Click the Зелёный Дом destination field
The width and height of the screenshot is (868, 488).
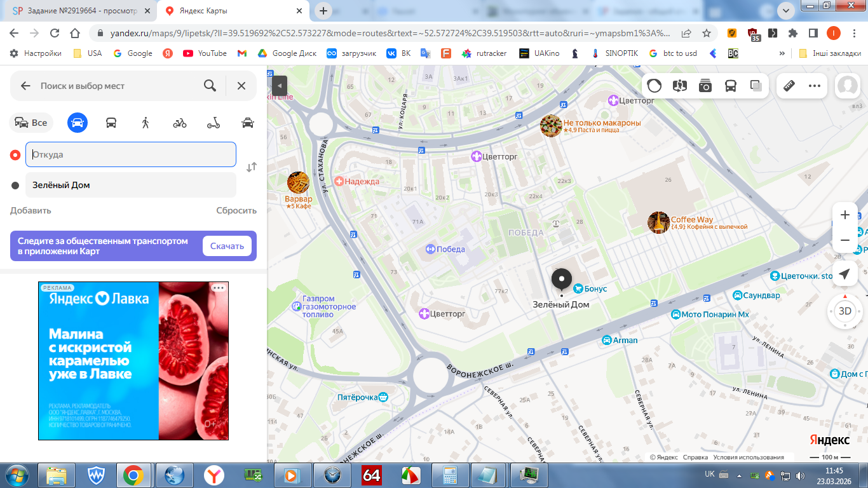point(131,185)
